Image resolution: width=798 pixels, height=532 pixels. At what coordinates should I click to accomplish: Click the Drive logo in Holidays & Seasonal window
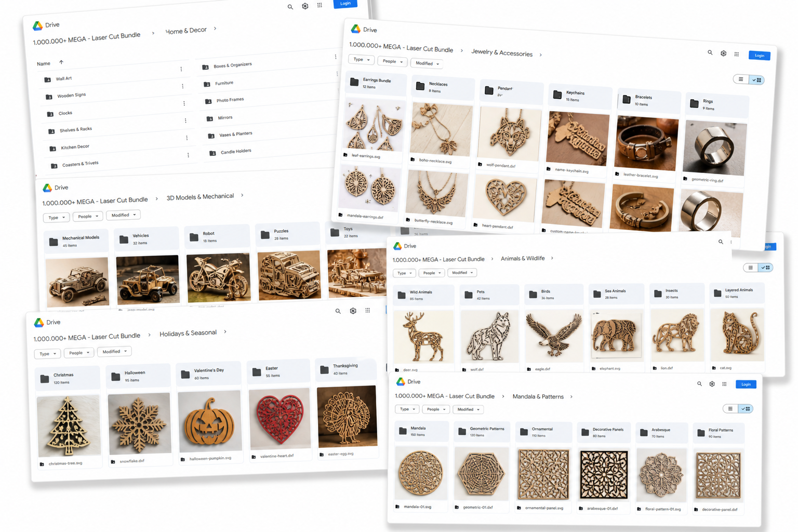click(39, 323)
